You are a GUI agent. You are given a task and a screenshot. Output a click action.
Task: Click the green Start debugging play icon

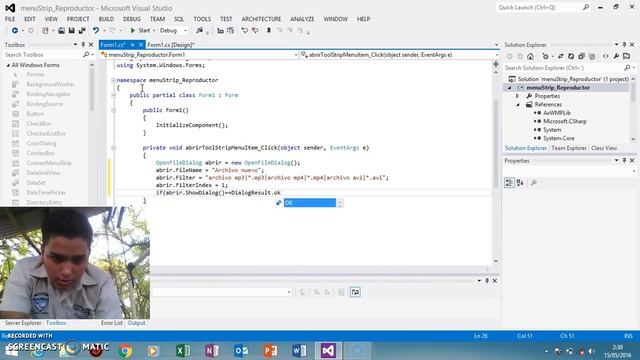click(x=132, y=31)
